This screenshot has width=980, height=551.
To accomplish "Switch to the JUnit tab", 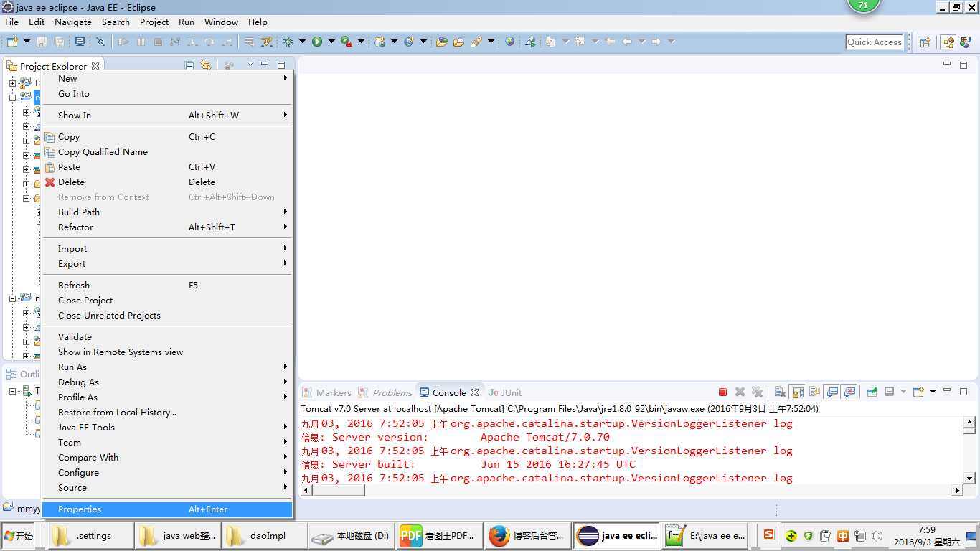I will coord(505,392).
